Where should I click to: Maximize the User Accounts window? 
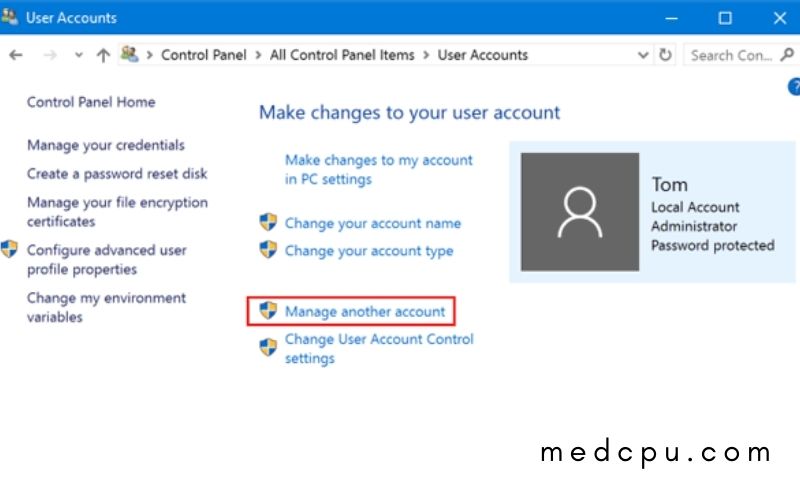(725, 18)
